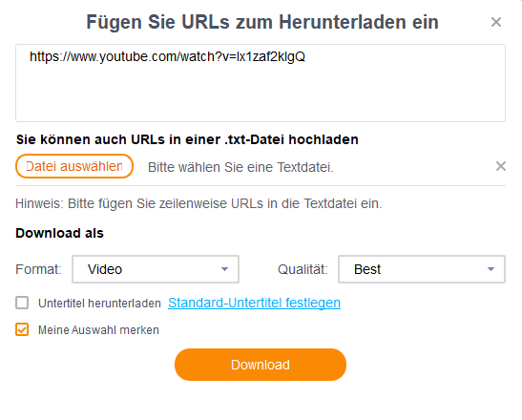
Task: Click the Hinweis note text line
Action: [198, 203]
